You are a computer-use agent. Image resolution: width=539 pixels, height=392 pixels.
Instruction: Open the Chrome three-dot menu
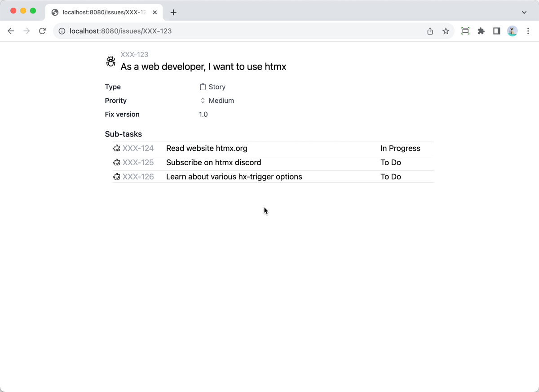click(x=528, y=31)
